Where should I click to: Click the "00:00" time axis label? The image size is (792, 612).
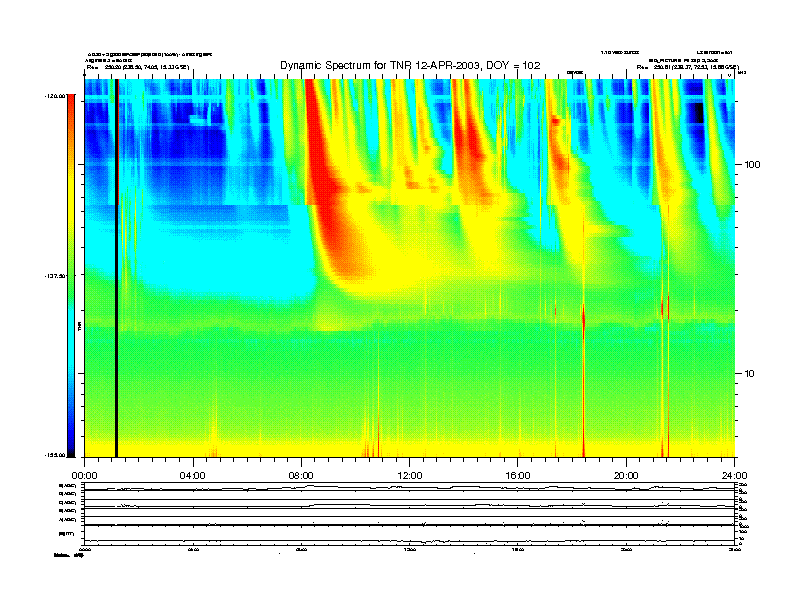pyautogui.click(x=84, y=476)
